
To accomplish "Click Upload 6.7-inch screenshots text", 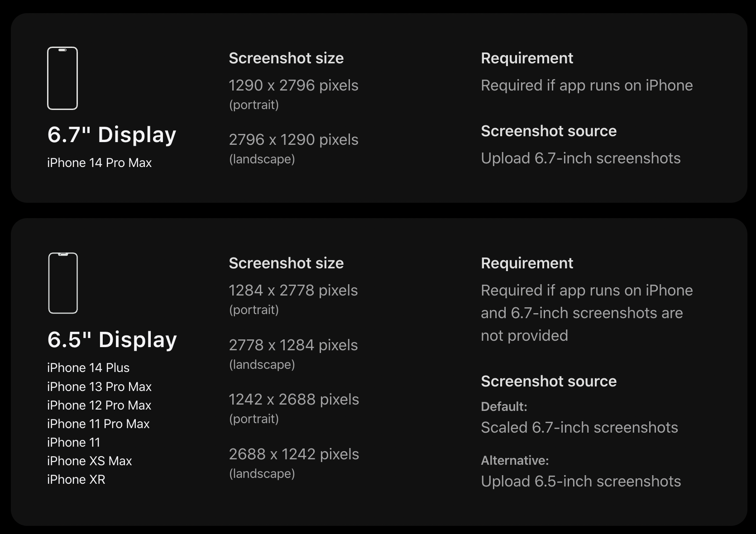I will pyautogui.click(x=580, y=158).
